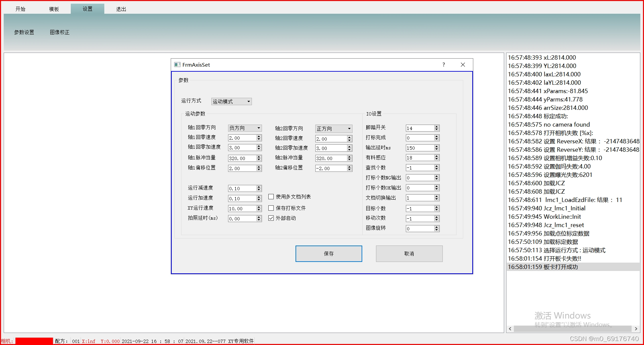
Task: Click the 保存 button
Action: click(329, 254)
